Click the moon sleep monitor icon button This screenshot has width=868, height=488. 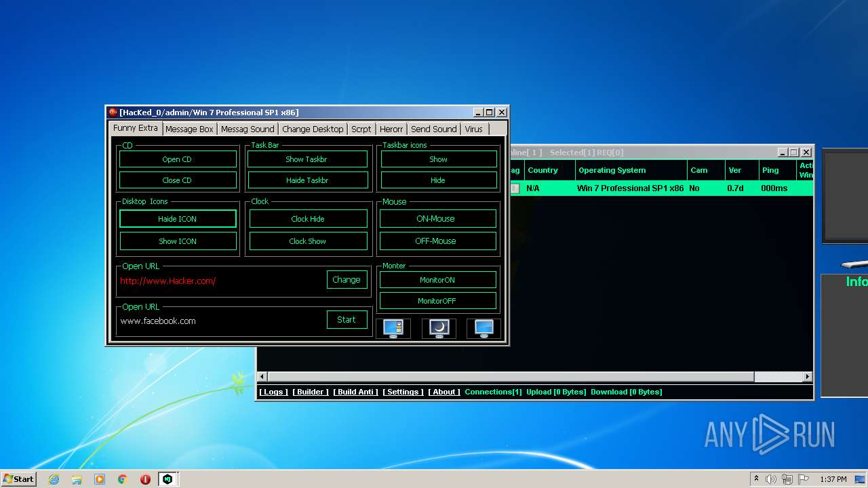(x=439, y=329)
